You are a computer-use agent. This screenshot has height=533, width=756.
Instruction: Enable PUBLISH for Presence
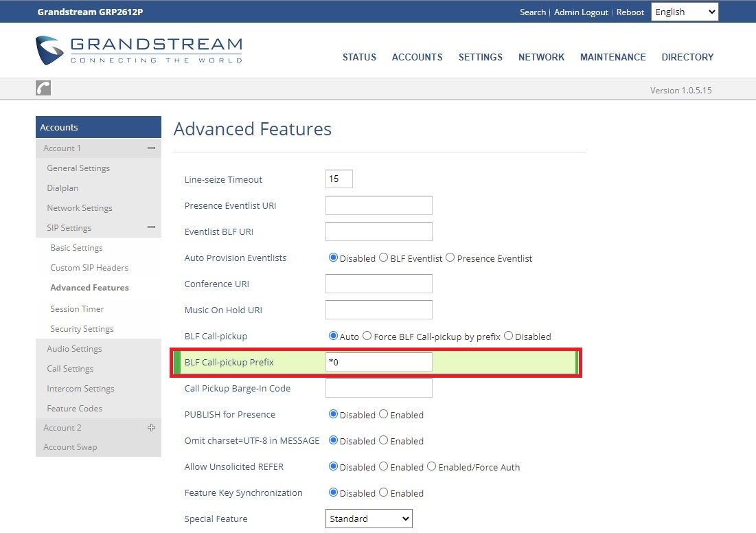tap(384, 415)
